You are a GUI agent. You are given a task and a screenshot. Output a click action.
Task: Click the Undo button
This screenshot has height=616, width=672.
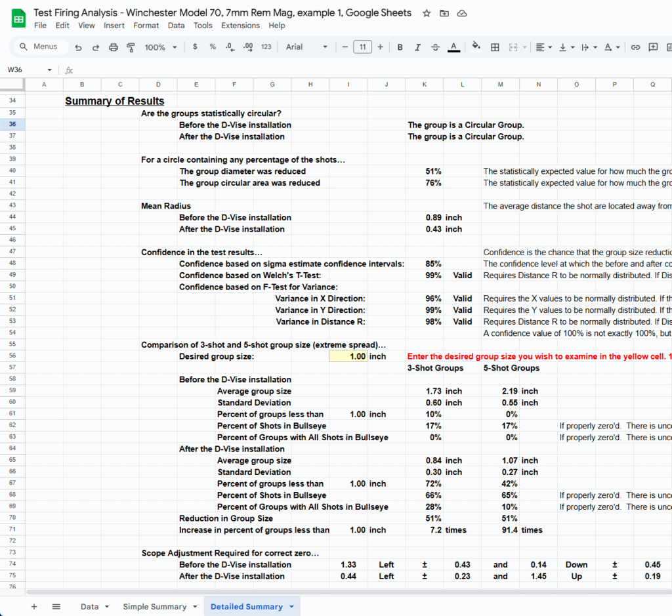pos(79,47)
